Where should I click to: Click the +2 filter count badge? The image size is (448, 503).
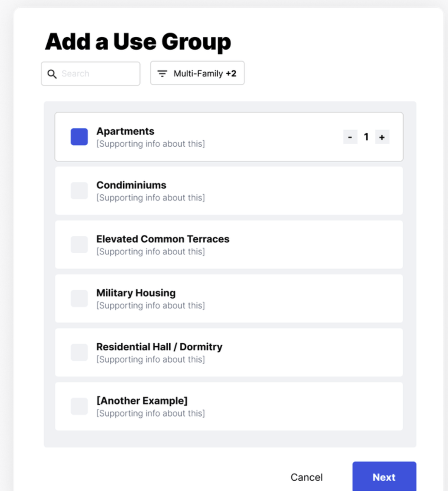pyautogui.click(x=231, y=73)
